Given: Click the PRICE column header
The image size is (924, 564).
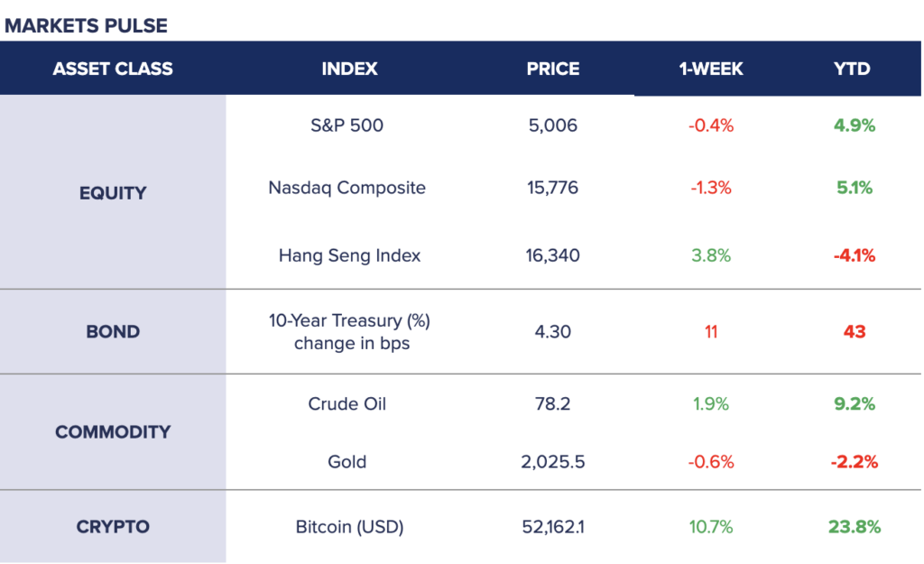Looking at the screenshot, I should tap(553, 69).
